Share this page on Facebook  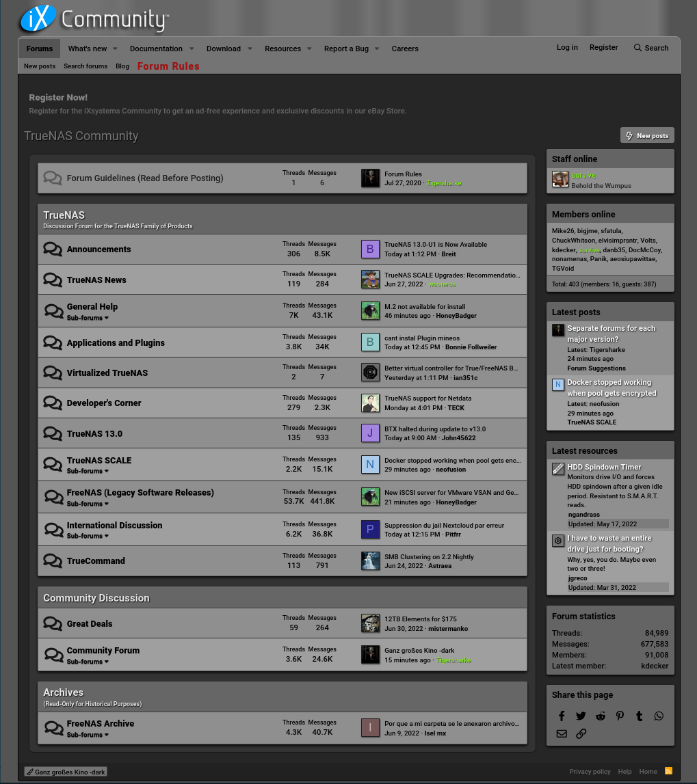tap(562, 716)
